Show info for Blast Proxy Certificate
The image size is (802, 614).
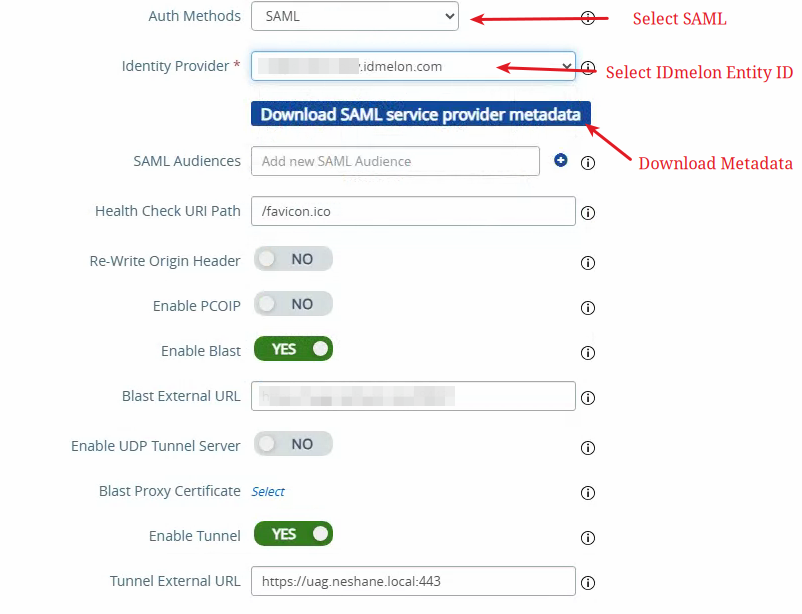(x=588, y=493)
